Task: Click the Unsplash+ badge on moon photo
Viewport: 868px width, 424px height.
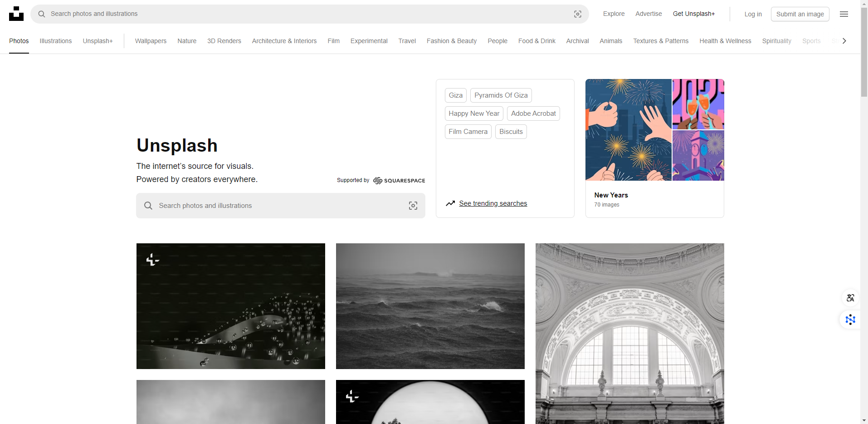Action: click(x=352, y=396)
